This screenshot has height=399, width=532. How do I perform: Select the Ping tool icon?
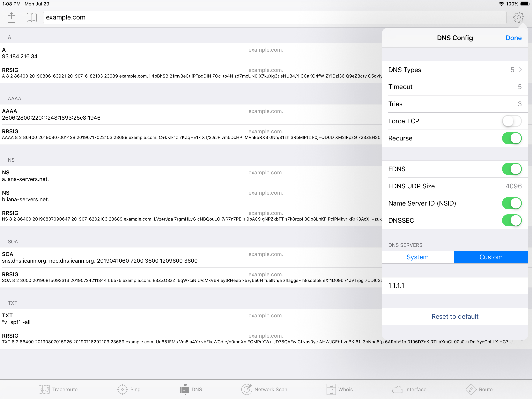122,389
